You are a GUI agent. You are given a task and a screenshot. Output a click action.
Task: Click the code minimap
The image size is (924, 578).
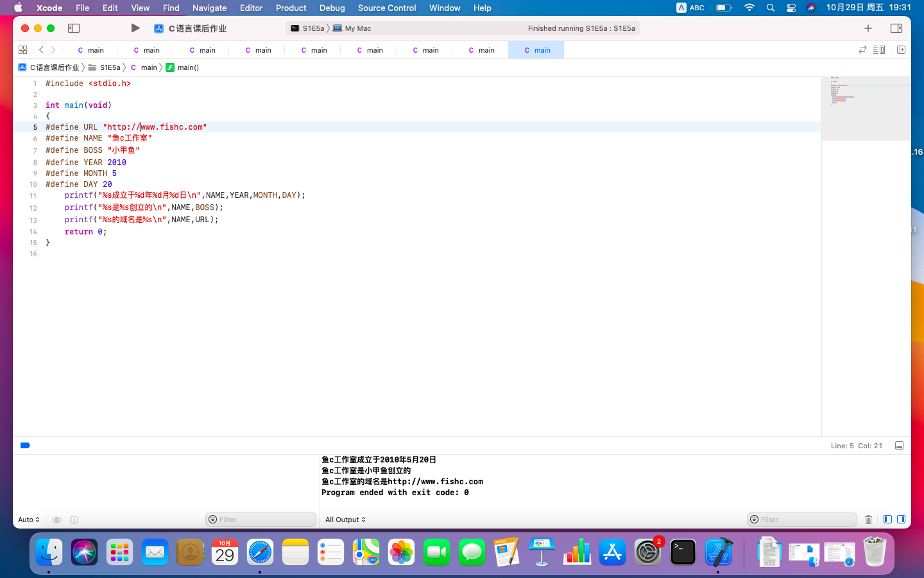tap(866, 109)
